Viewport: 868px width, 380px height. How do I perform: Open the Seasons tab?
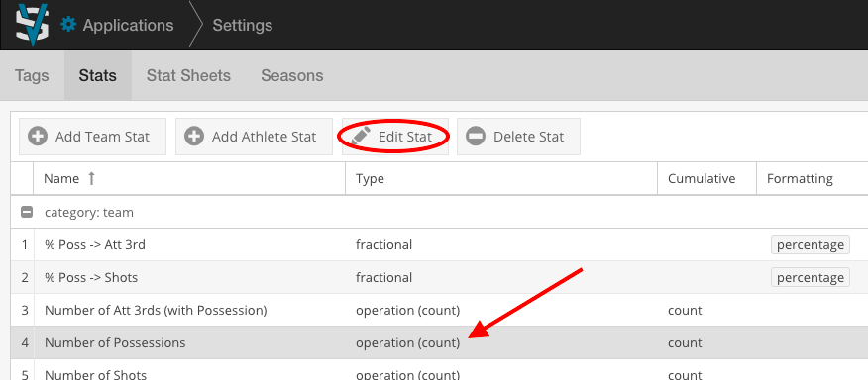291,76
